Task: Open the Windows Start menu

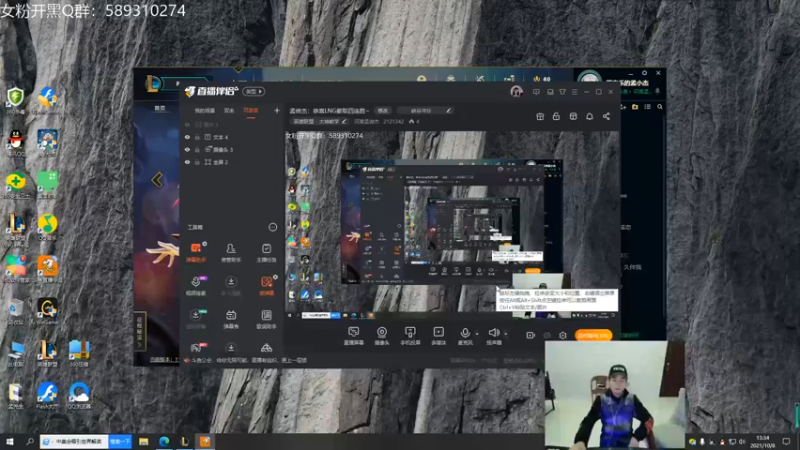Action: tap(10, 441)
